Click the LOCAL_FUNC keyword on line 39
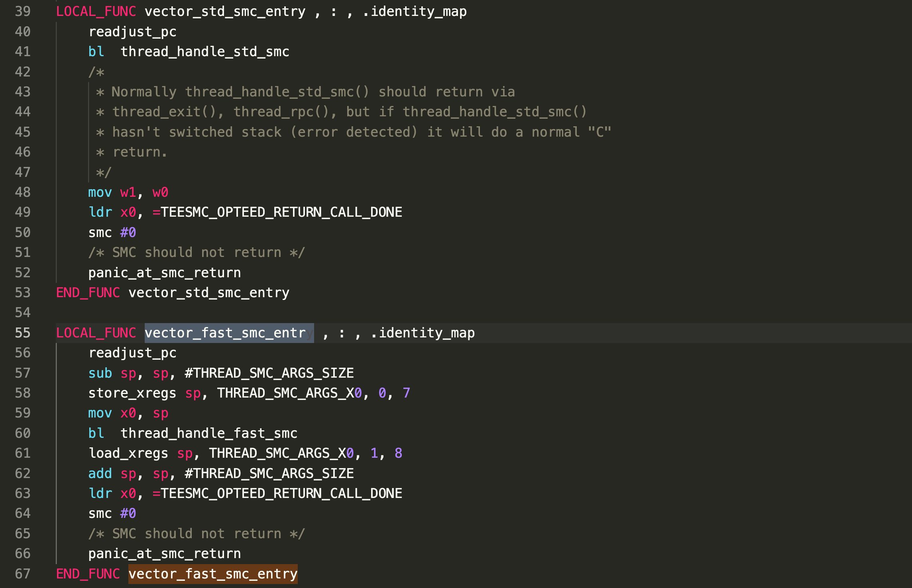The height and width of the screenshot is (588, 912). click(96, 12)
